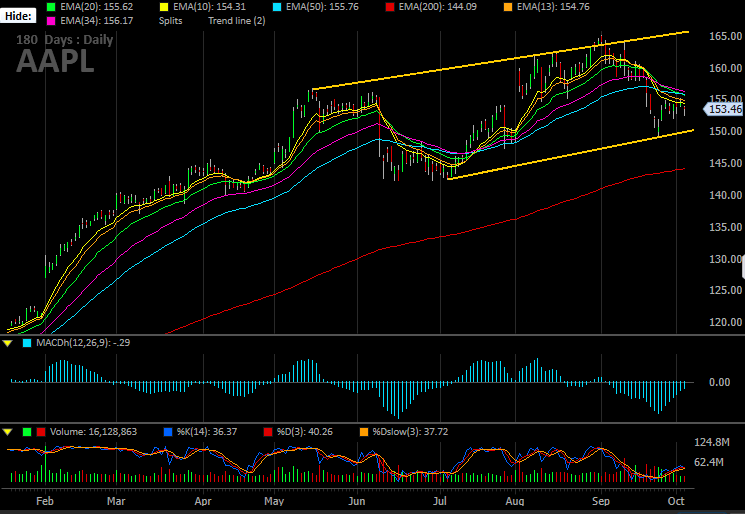Click the May date axis label
Image resolution: width=745 pixels, height=514 pixels.
coord(274,502)
